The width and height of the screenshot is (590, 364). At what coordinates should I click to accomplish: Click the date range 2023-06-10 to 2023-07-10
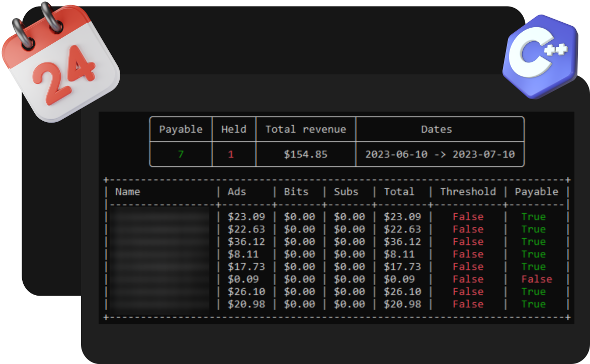(x=440, y=154)
